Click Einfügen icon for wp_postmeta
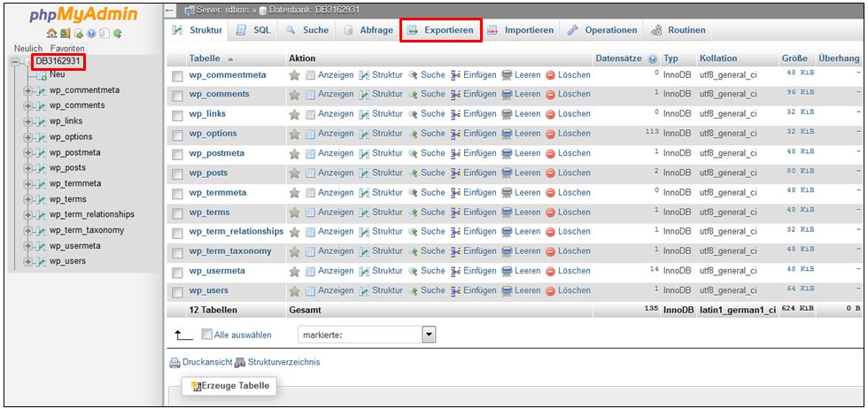The height and width of the screenshot is (409, 868). click(455, 154)
